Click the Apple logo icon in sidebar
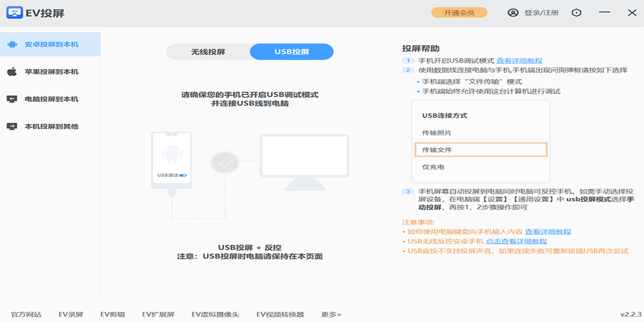This screenshot has width=644, height=322. pyautogui.click(x=12, y=72)
